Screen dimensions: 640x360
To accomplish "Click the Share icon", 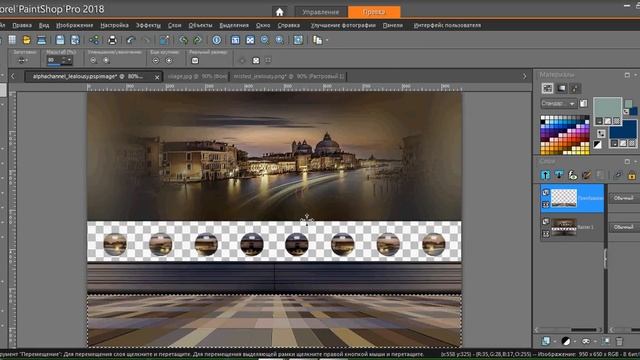I will coord(94,40).
